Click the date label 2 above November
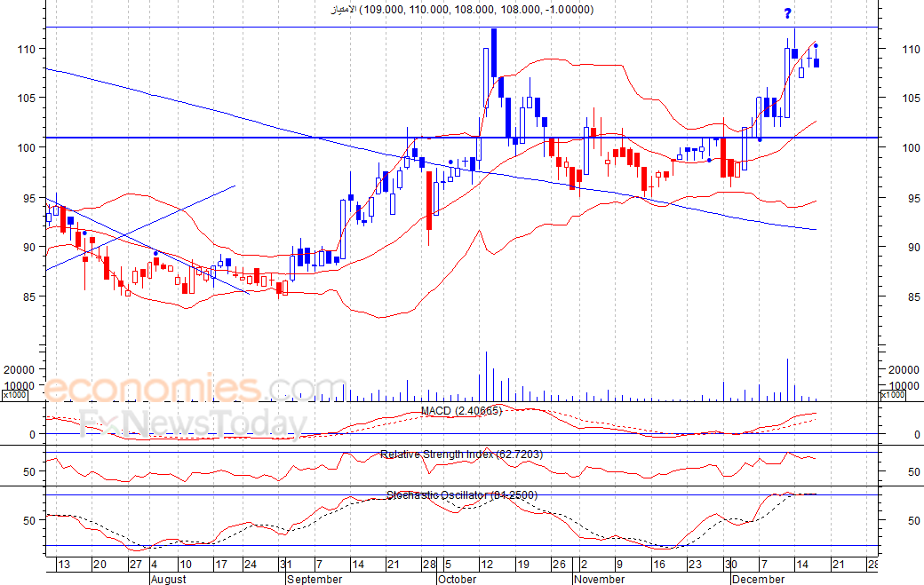Image resolution: width=924 pixels, height=585 pixels. 584,565
